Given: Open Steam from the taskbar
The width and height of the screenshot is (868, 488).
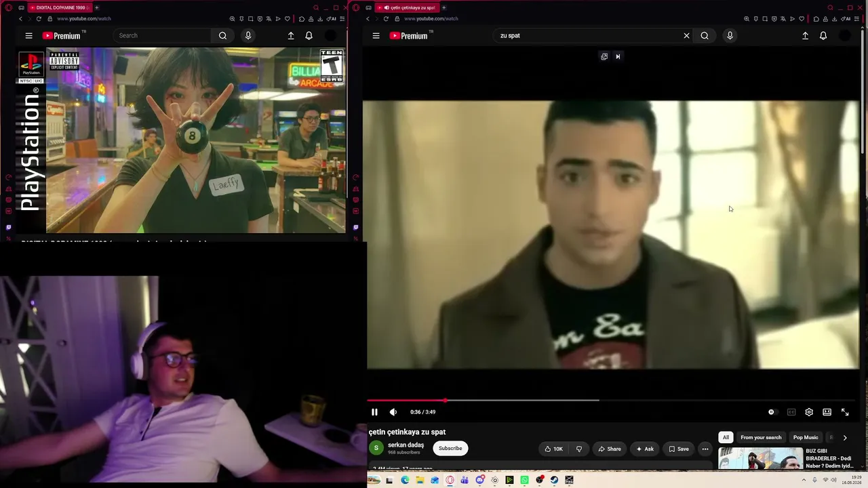Looking at the screenshot, I should click(x=554, y=480).
